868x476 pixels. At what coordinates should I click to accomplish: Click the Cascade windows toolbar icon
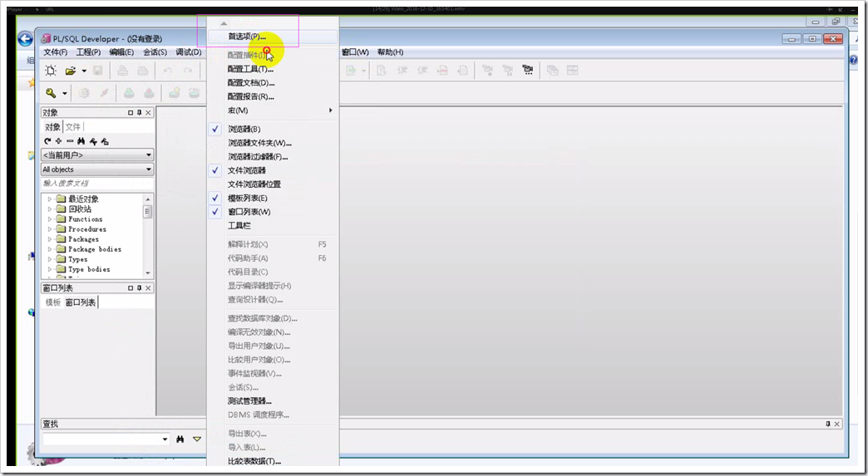552,71
